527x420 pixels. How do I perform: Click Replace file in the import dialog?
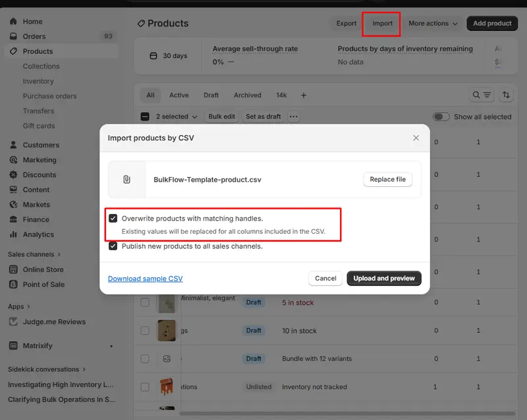pyautogui.click(x=387, y=179)
